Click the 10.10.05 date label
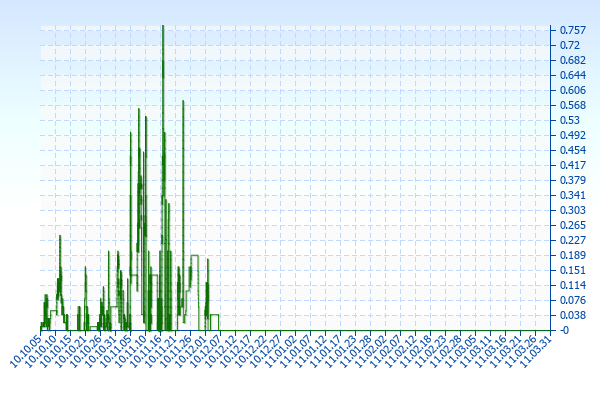The height and width of the screenshot is (400, 600). (26, 351)
